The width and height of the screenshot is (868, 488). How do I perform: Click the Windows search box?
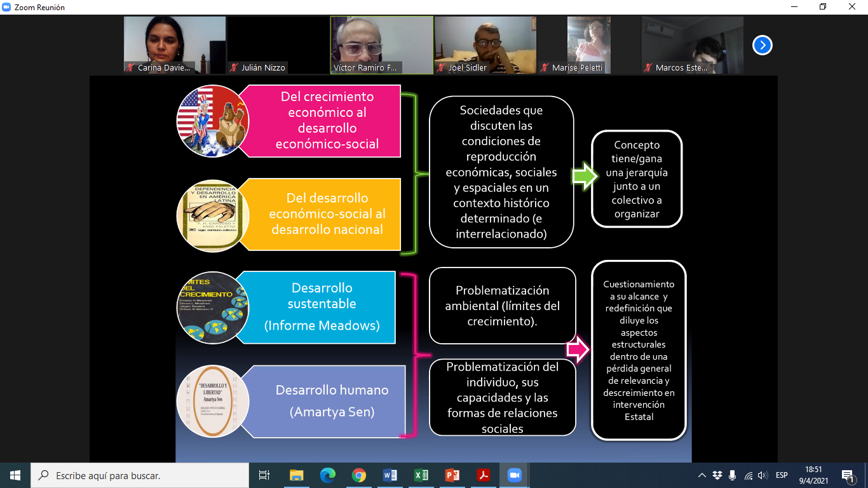click(140, 475)
